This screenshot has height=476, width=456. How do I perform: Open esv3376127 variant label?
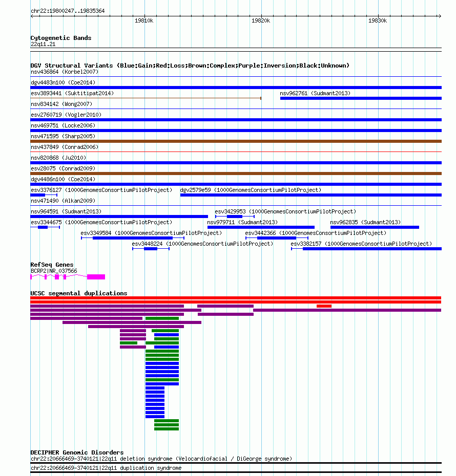coord(101,190)
